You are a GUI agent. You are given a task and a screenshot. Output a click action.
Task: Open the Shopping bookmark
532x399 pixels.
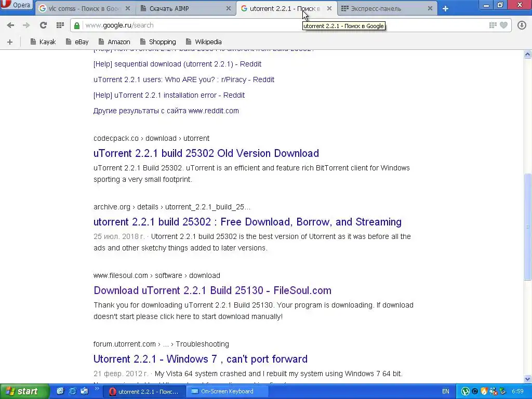[x=158, y=42]
